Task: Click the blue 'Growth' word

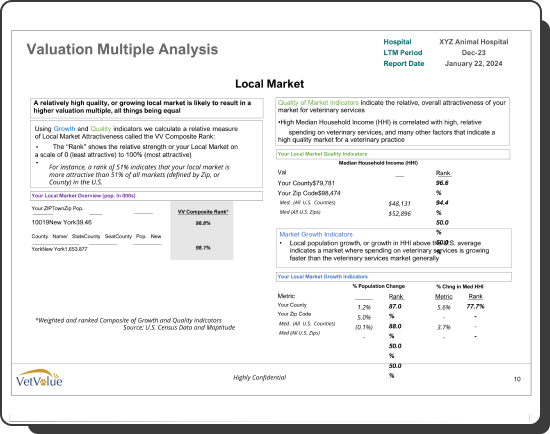Action: (x=64, y=129)
